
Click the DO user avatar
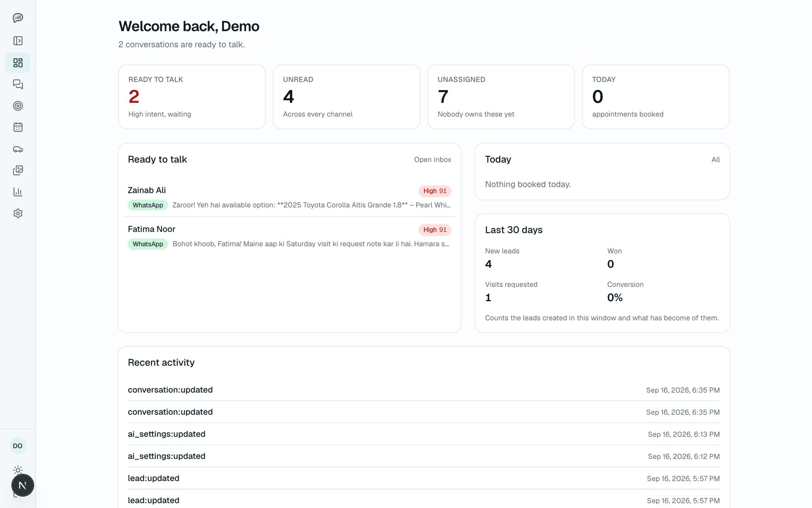(18, 446)
